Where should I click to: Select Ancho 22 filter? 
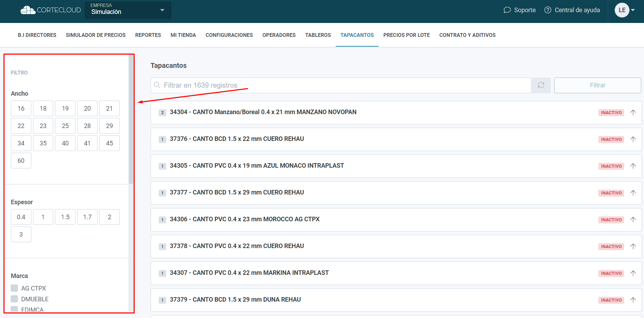click(21, 126)
